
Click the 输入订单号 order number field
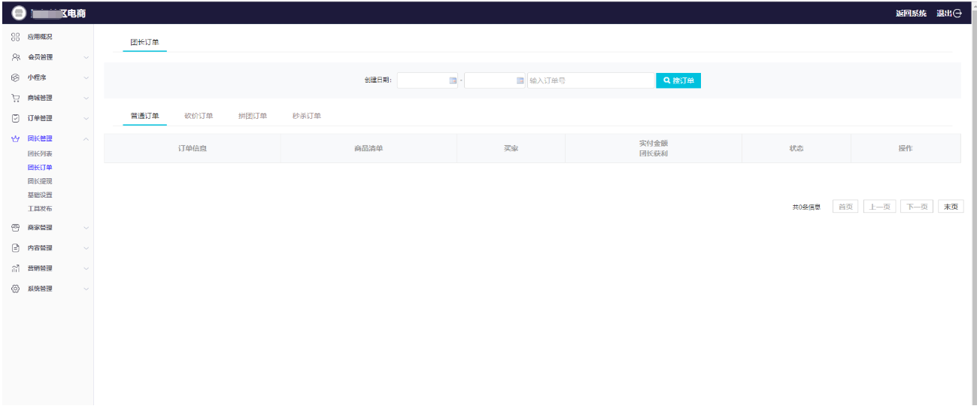pos(590,80)
